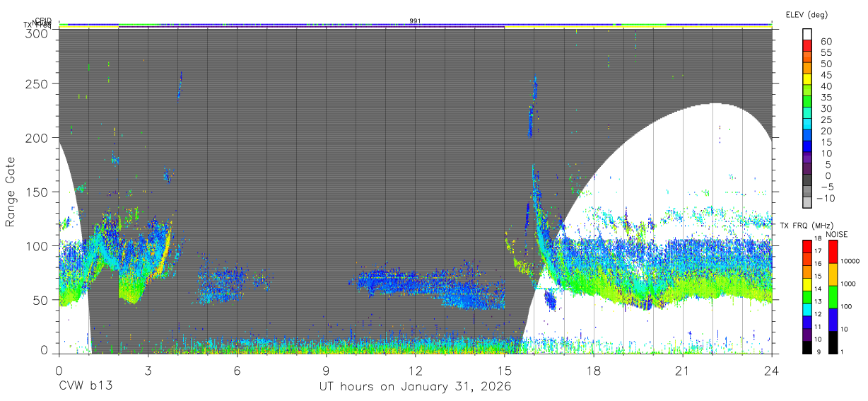Click the white top box of ELEV color bar
The height and width of the screenshot is (401, 868).
807,36
